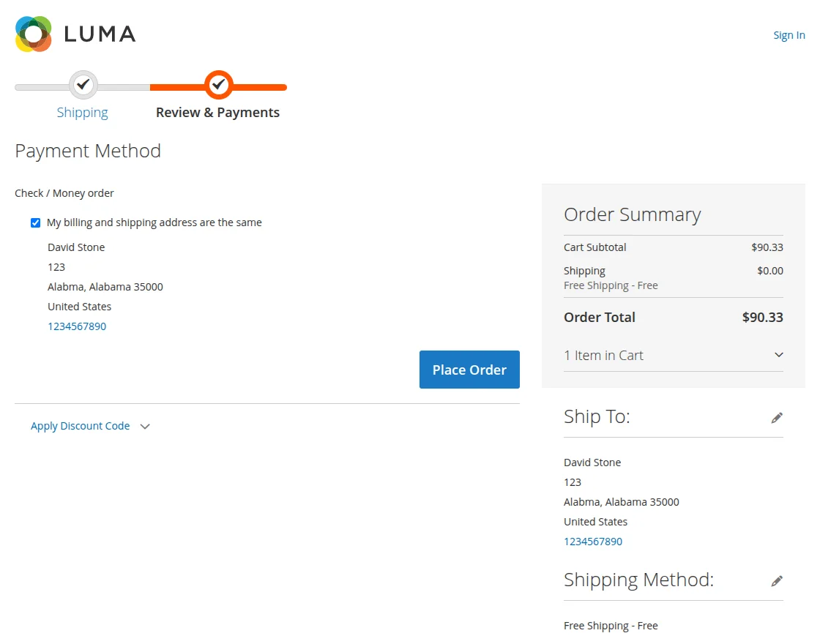Open the Sign In link
This screenshot has width=820, height=644.
(x=789, y=34)
